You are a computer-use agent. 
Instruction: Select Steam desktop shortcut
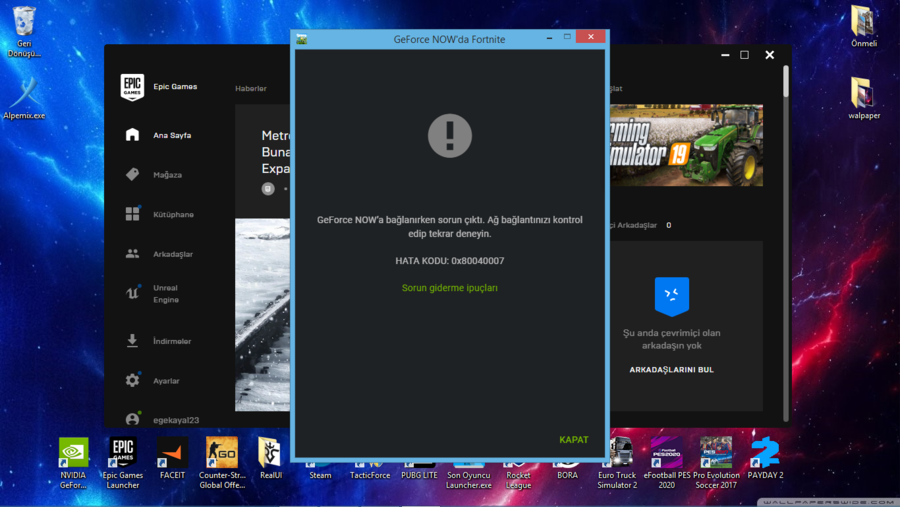click(x=320, y=470)
